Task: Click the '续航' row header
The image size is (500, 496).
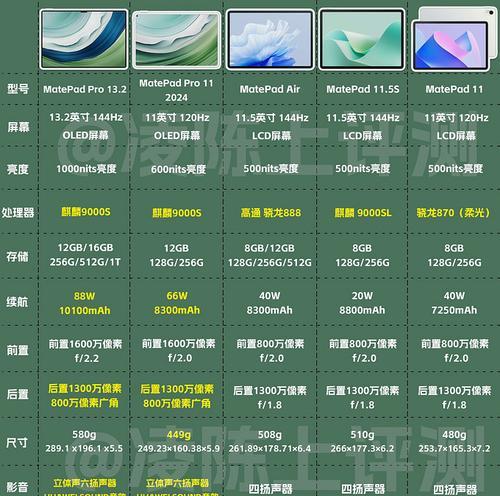Action: pos(17,302)
